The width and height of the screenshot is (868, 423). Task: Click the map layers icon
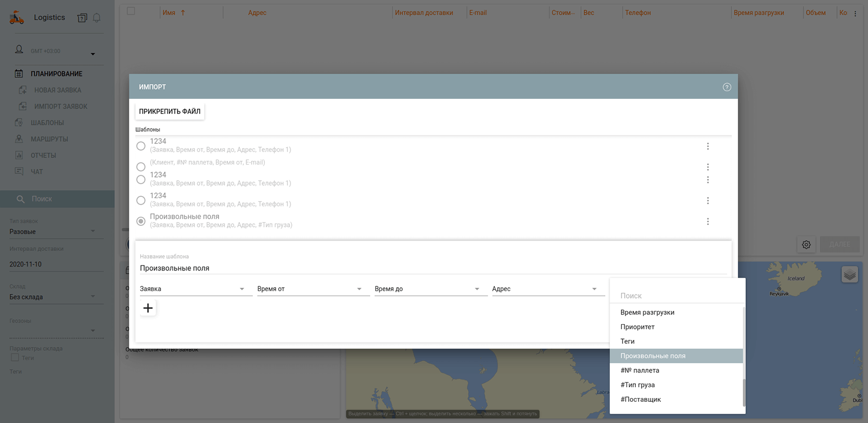(850, 275)
